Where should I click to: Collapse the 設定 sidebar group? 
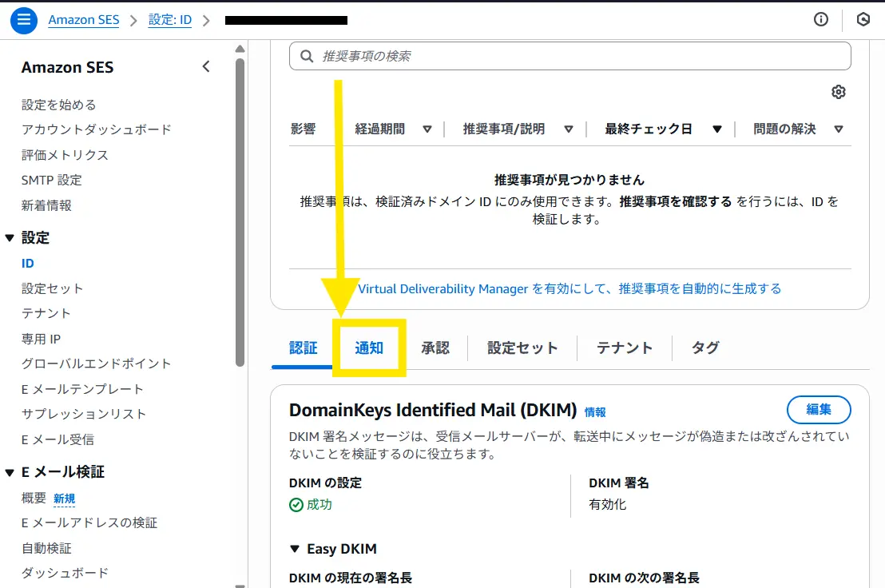[10, 238]
